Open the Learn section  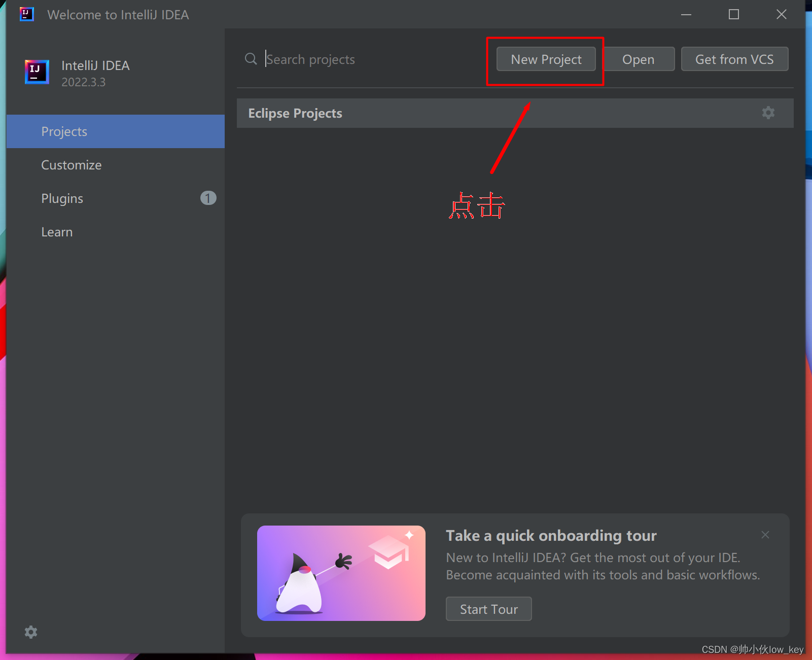tap(116, 232)
